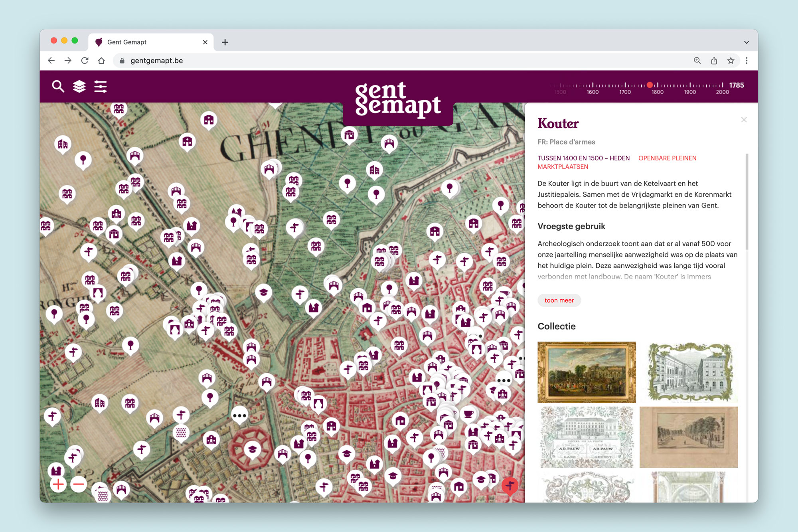
Task: Open the browser three-dot menu
Action: 747,61
